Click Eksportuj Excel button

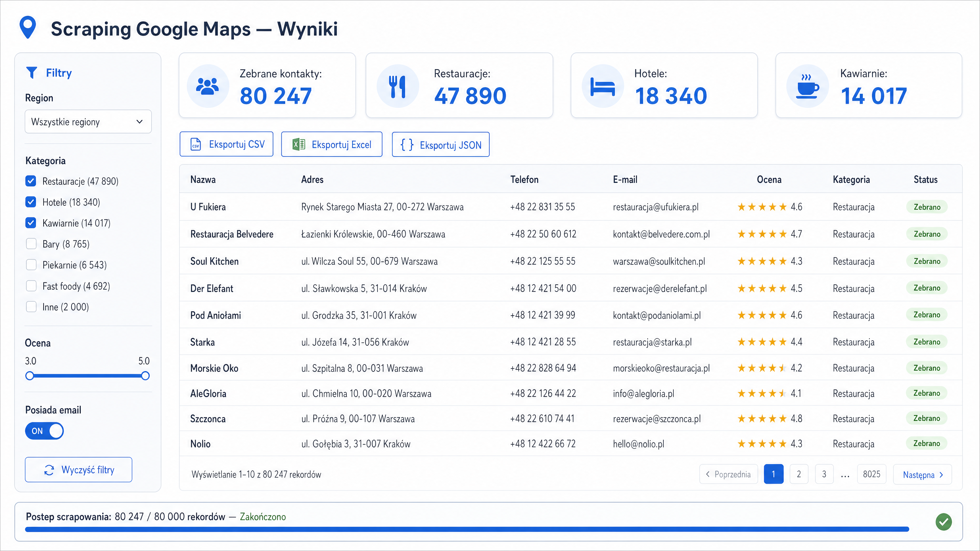click(x=332, y=144)
